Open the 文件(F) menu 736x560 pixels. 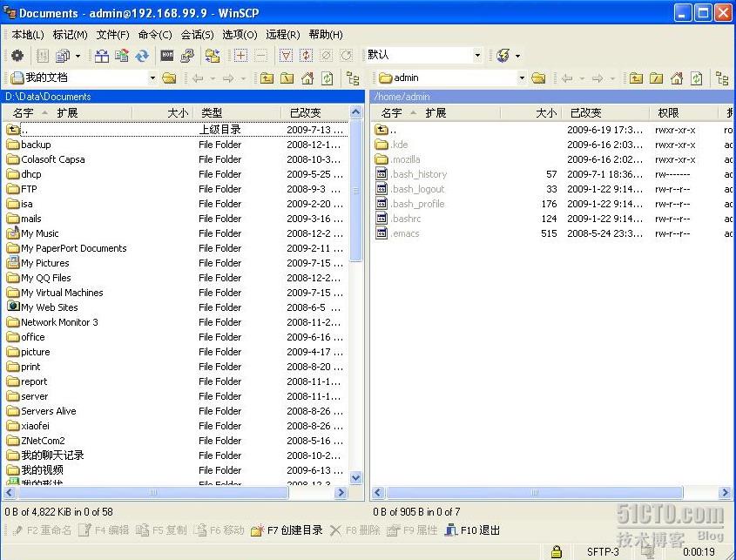[112, 35]
